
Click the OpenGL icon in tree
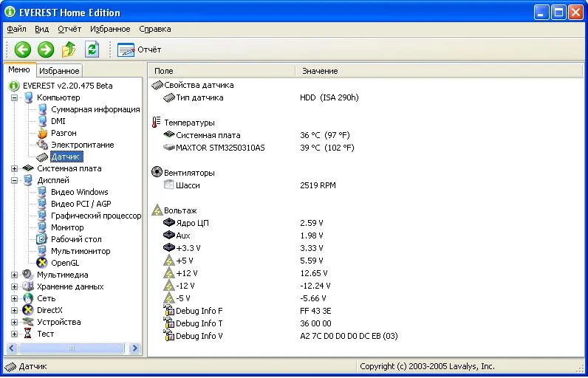point(42,263)
